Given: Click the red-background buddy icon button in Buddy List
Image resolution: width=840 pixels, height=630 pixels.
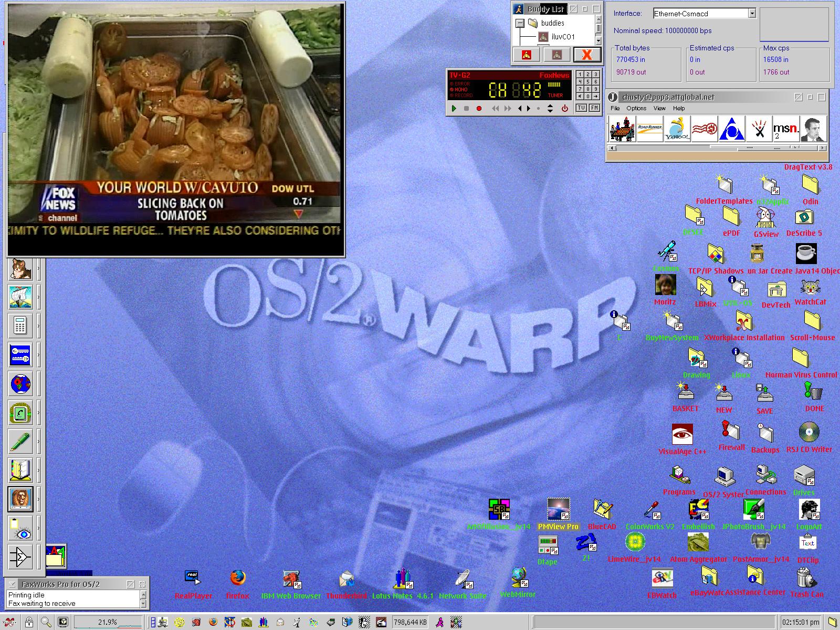Looking at the screenshot, I should (527, 55).
